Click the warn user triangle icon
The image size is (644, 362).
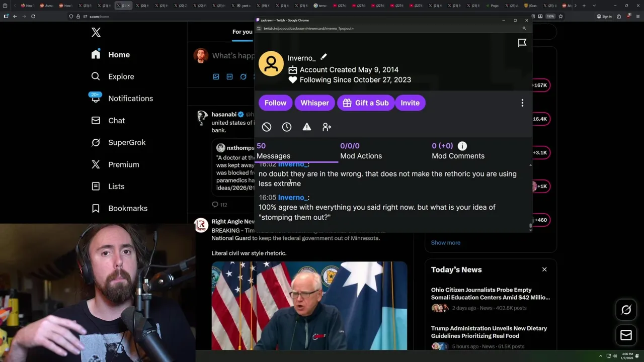[307, 127]
